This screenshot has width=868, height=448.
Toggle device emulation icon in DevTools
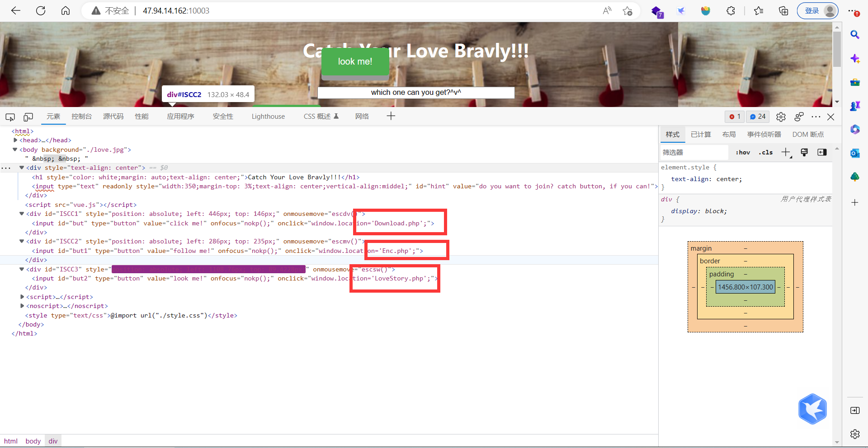coord(28,117)
